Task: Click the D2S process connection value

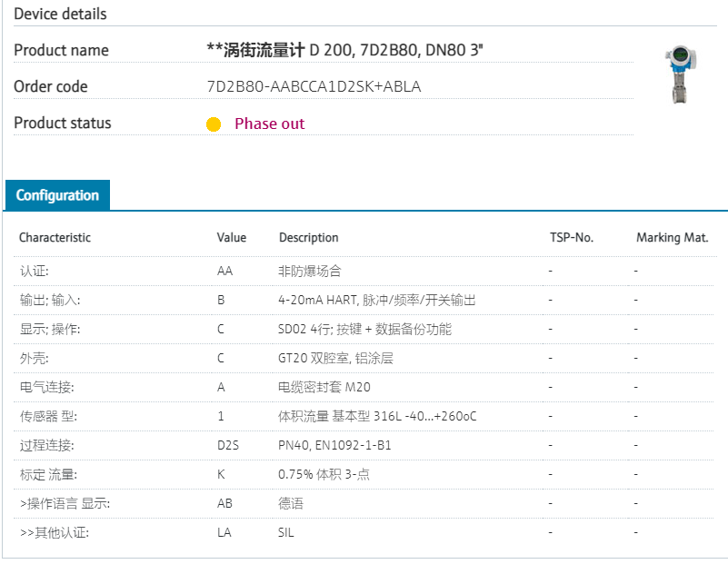Action: tap(227, 445)
